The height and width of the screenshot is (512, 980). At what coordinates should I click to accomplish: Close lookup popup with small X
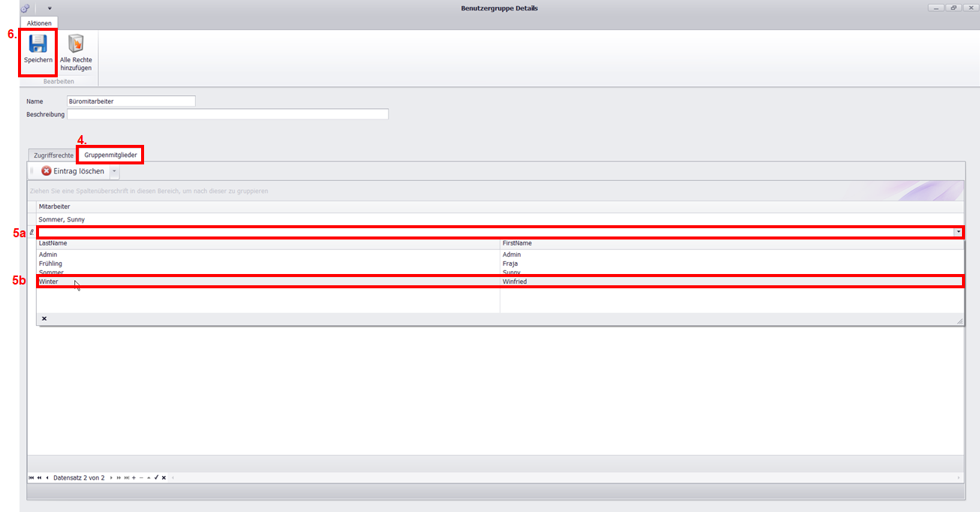[x=44, y=319]
